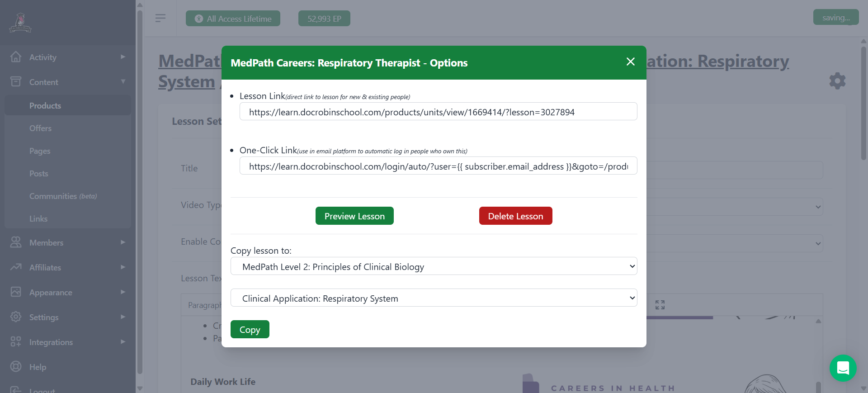868x393 pixels.
Task: Go to Offers in the sidebar
Action: (41, 128)
